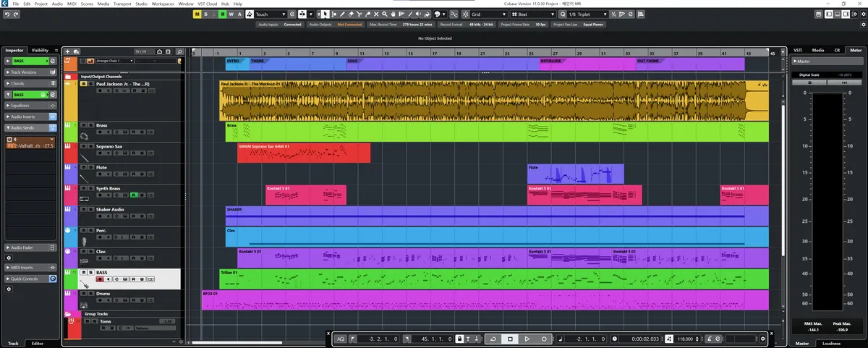Click the Soprano Sax track name

pos(111,145)
